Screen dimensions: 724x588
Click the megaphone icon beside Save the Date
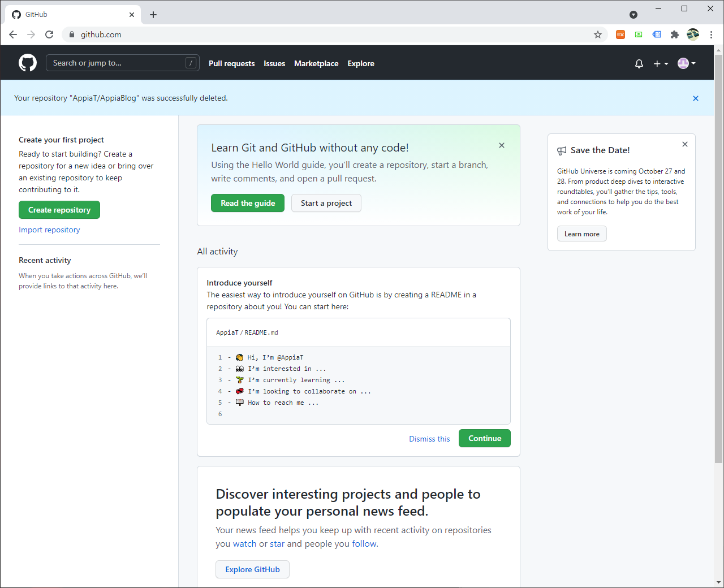tap(562, 150)
